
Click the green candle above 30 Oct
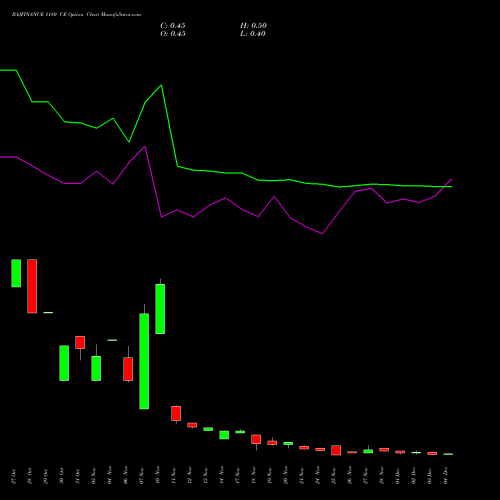(64, 363)
